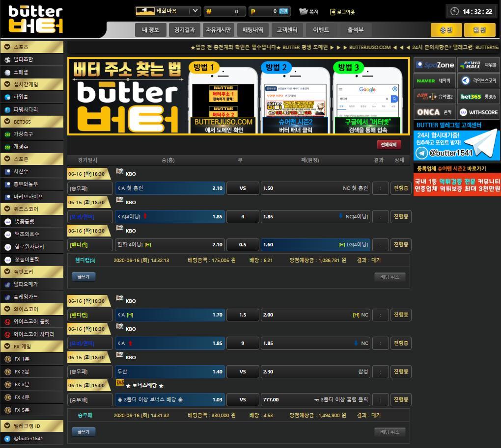Image resolution: width=501 pixels, height=448 pixels.
Task: Click the 버터 주소 찾는 법 banner
Action: click(238, 96)
